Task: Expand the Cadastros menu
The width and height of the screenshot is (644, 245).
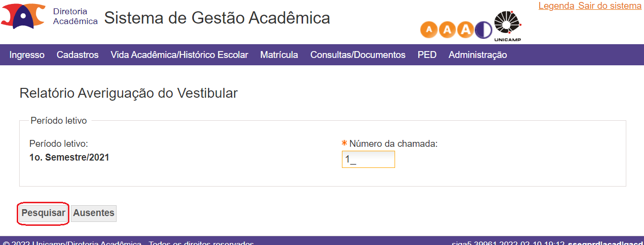Action: tap(78, 55)
